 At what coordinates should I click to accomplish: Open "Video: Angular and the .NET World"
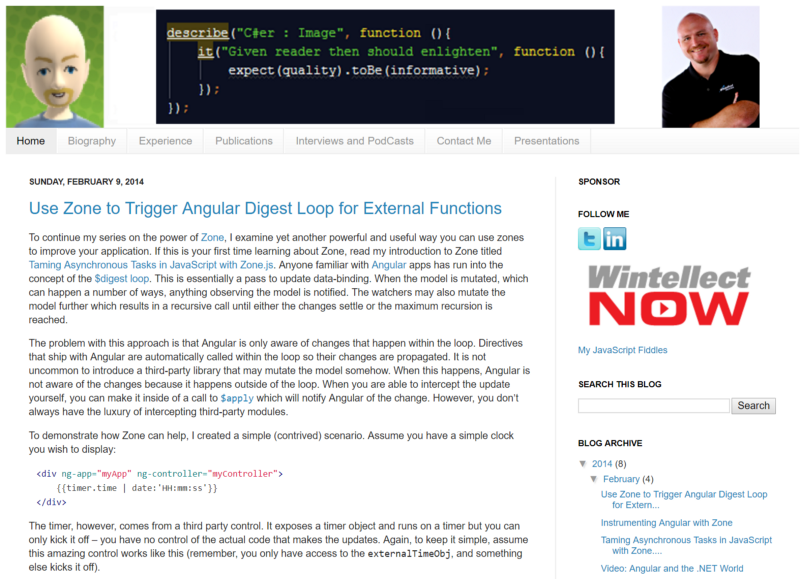(x=674, y=570)
